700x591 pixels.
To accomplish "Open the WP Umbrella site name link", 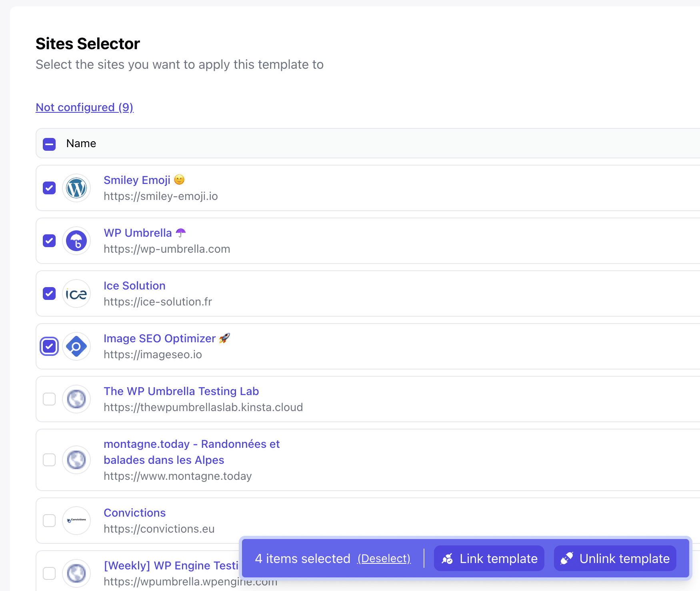I will [x=145, y=233].
